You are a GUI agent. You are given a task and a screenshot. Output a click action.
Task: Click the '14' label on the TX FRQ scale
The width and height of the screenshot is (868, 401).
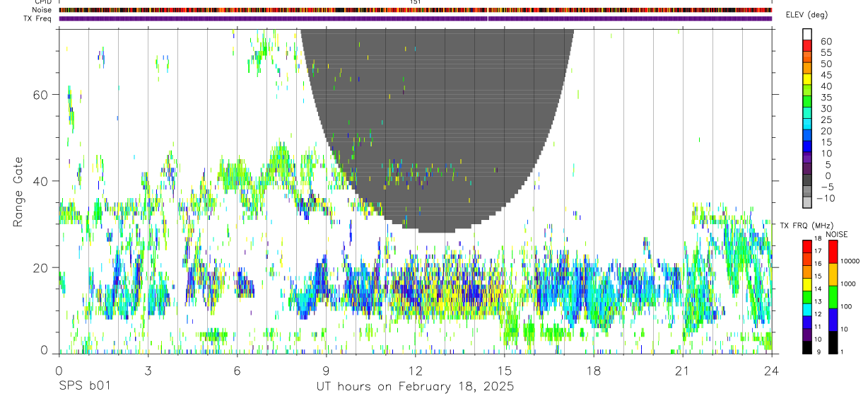click(818, 289)
